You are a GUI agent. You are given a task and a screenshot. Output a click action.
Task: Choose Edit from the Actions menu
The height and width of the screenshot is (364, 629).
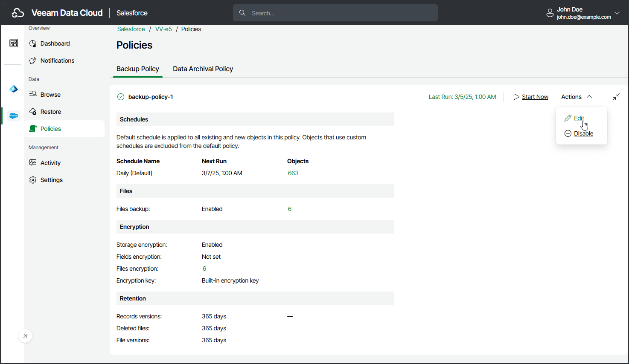click(x=579, y=118)
